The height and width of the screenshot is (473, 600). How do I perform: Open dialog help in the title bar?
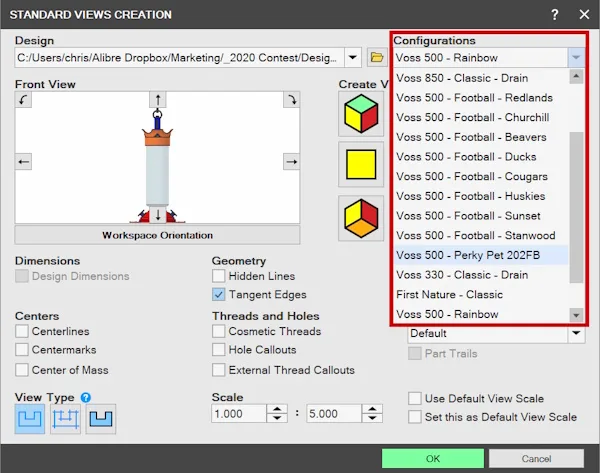554,15
